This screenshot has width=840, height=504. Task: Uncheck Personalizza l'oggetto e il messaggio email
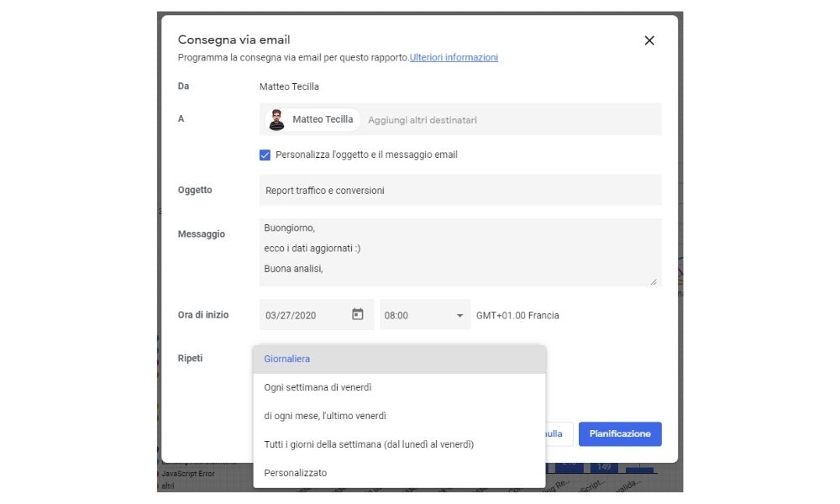[265, 155]
